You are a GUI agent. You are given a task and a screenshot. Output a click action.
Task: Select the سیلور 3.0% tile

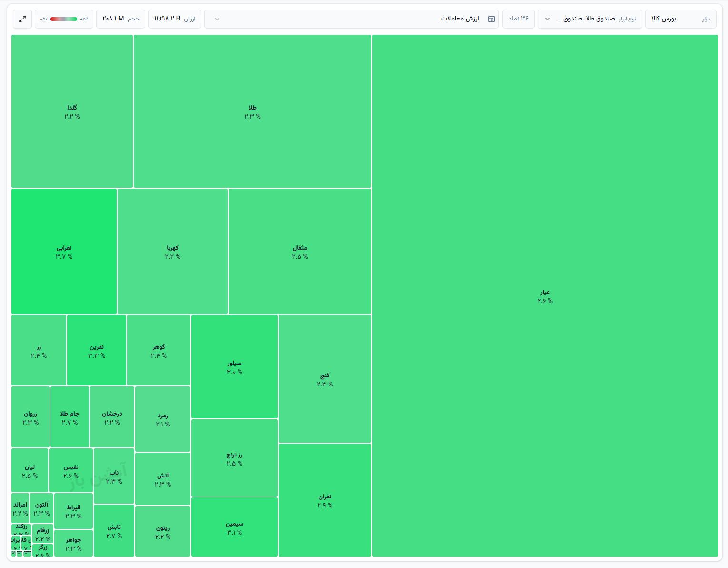[234, 366]
